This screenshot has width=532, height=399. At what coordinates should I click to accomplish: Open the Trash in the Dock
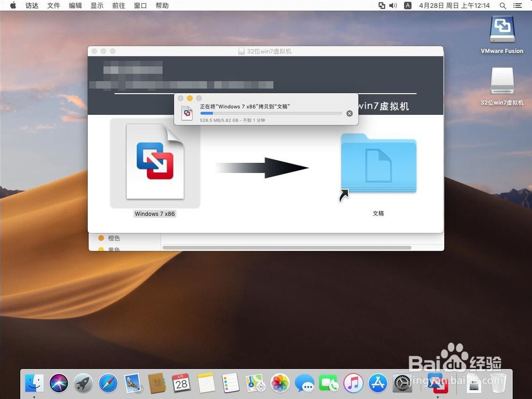pos(498,383)
